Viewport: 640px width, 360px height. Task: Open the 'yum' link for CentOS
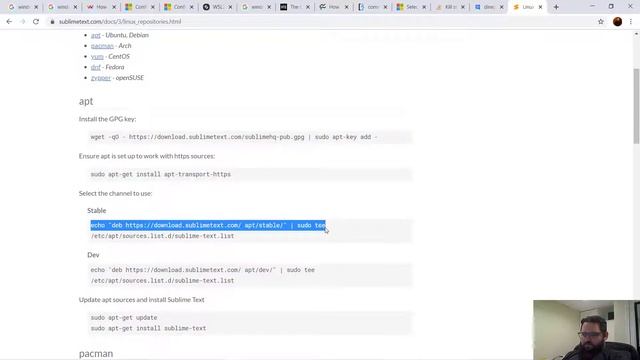click(97, 56)
